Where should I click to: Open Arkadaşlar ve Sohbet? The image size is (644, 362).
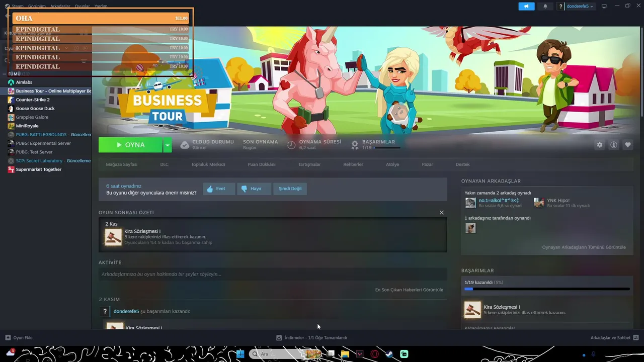coord(615,338)
